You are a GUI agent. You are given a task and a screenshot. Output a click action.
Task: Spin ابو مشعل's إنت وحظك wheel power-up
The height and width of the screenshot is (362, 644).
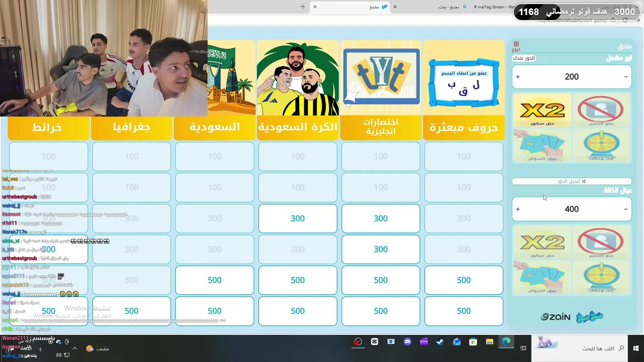point(600,145)
